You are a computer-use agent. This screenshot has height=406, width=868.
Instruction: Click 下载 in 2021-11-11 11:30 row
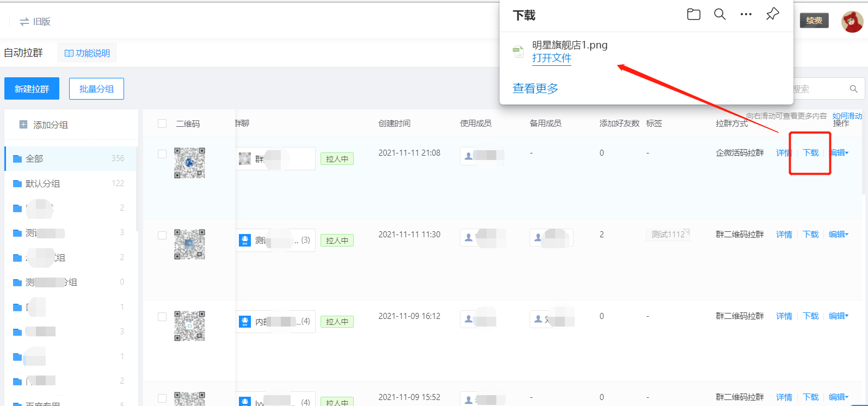[x=811, y=235]
